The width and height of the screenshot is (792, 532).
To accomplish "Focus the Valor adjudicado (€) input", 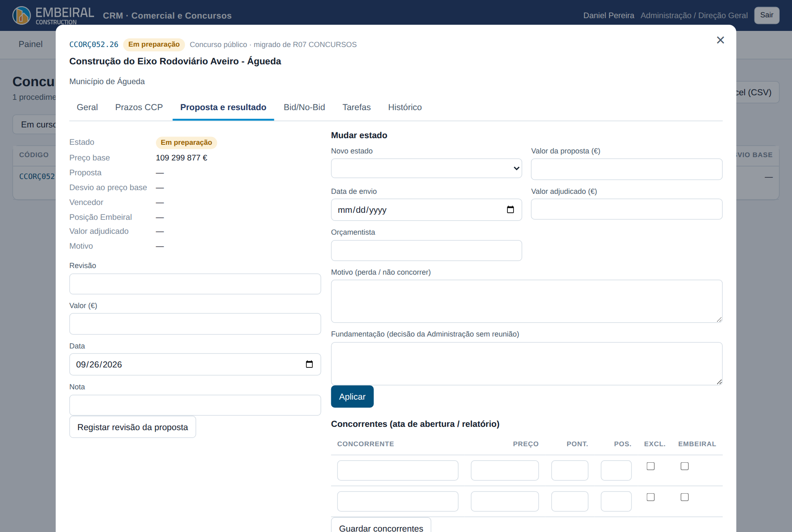I will 626,209.
